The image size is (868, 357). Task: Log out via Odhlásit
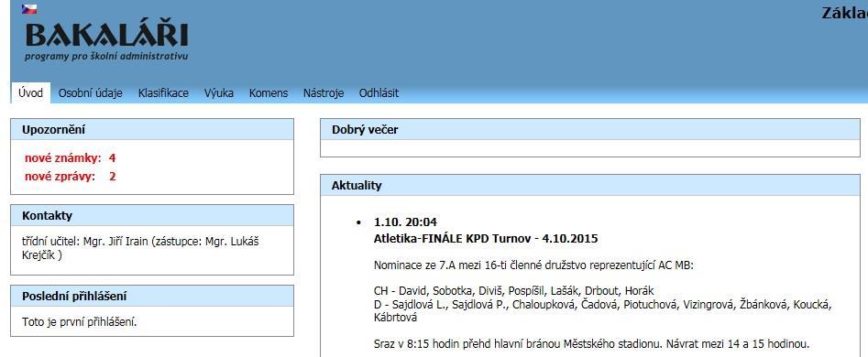[x=379, y=92]
